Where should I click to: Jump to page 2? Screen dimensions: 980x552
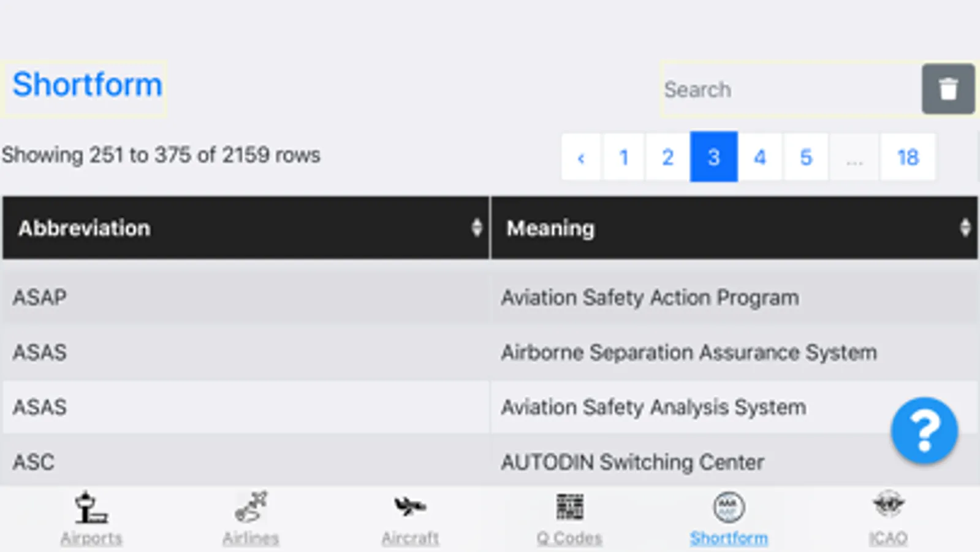(667, 157)
